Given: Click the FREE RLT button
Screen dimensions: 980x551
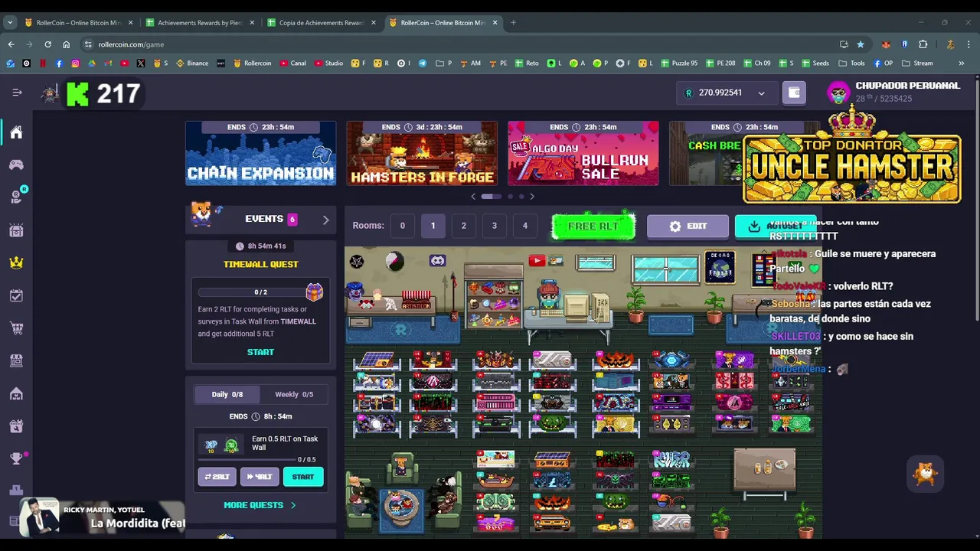Looking at the screenshot, I should tap(593, 227).
